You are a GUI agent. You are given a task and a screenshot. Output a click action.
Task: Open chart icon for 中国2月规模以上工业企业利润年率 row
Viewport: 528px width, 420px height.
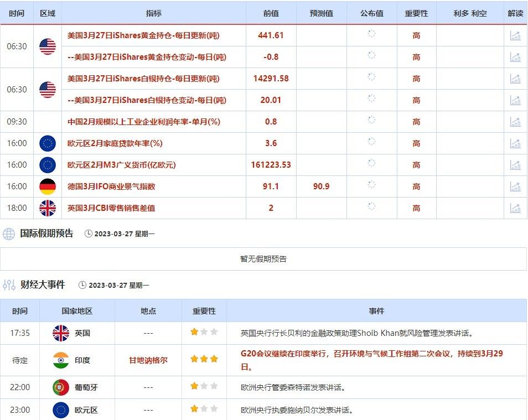coord(515,122)
